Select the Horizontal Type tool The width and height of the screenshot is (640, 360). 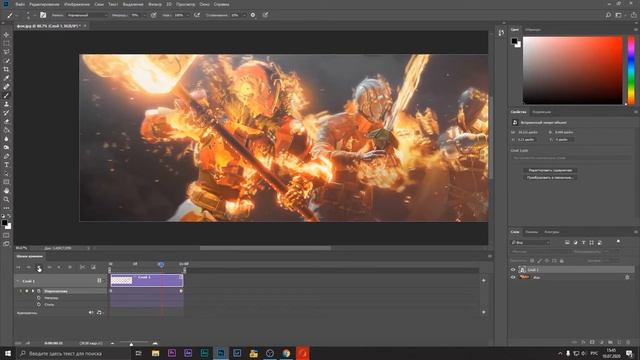point(6,165)
